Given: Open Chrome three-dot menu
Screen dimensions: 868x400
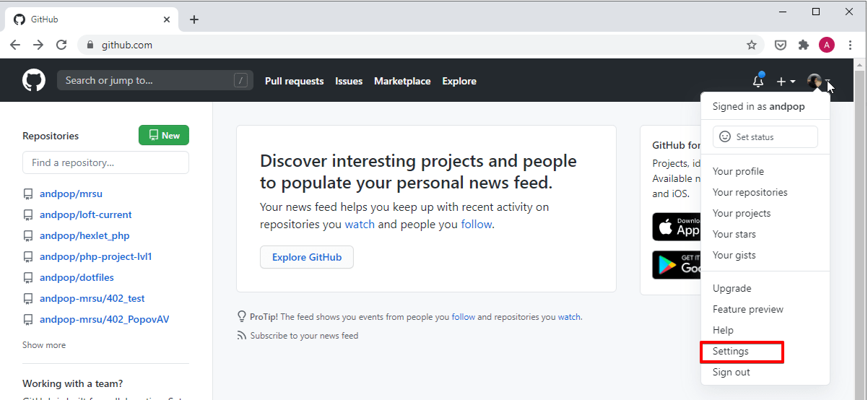Looking at the screenshot, I should tap(851, 45).
